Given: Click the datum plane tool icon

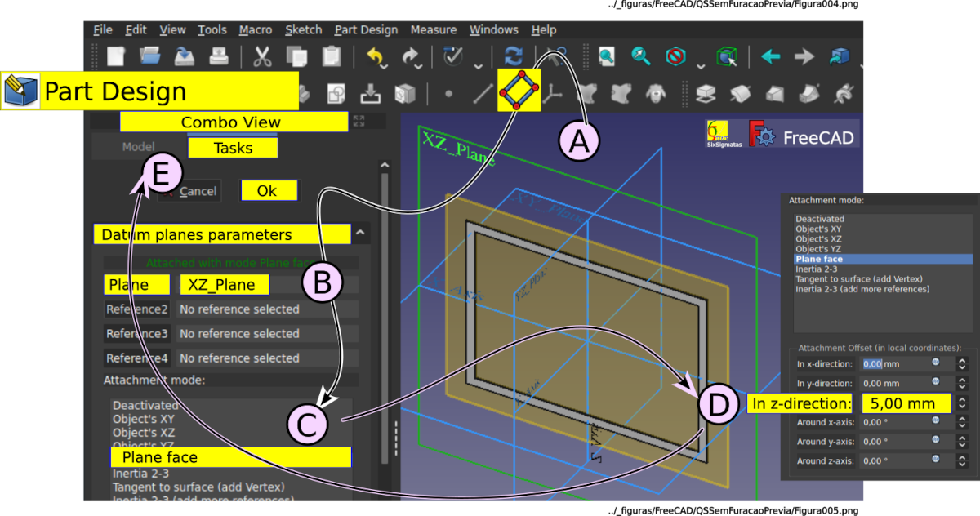Looking at the screenshot, I should click(x=519, y=90).
